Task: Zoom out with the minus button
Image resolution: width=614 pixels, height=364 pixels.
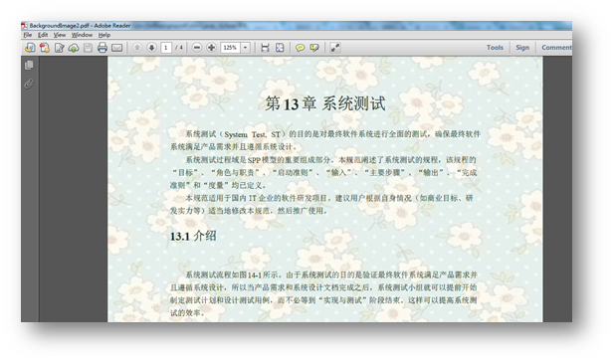Action: tap(197, 48)
